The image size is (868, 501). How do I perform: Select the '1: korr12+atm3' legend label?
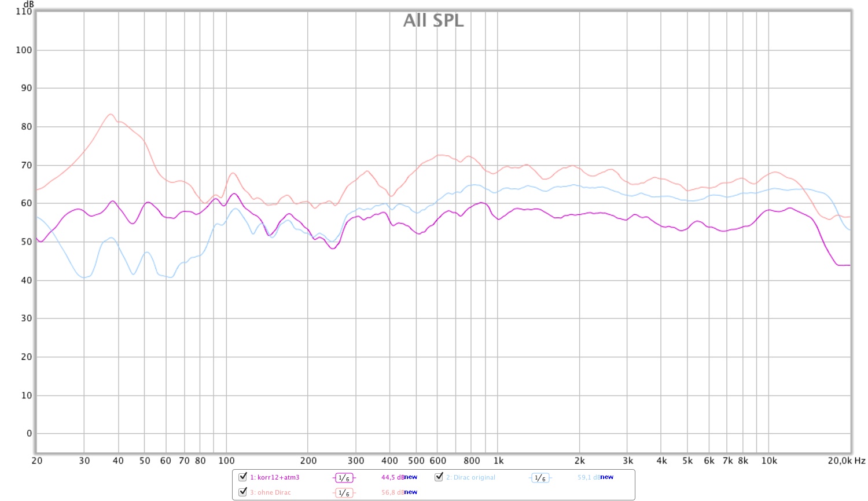[275, 478]
